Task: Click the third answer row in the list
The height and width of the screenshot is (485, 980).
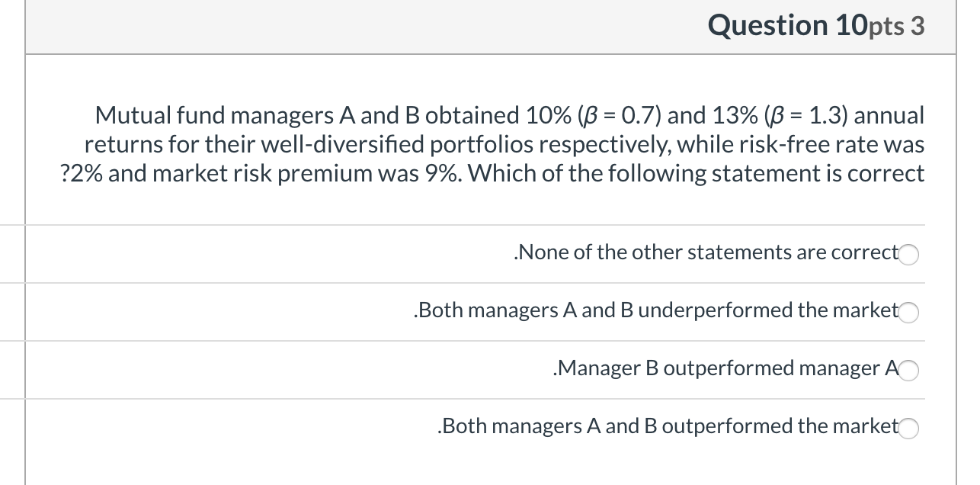Action: pos(488,369)
